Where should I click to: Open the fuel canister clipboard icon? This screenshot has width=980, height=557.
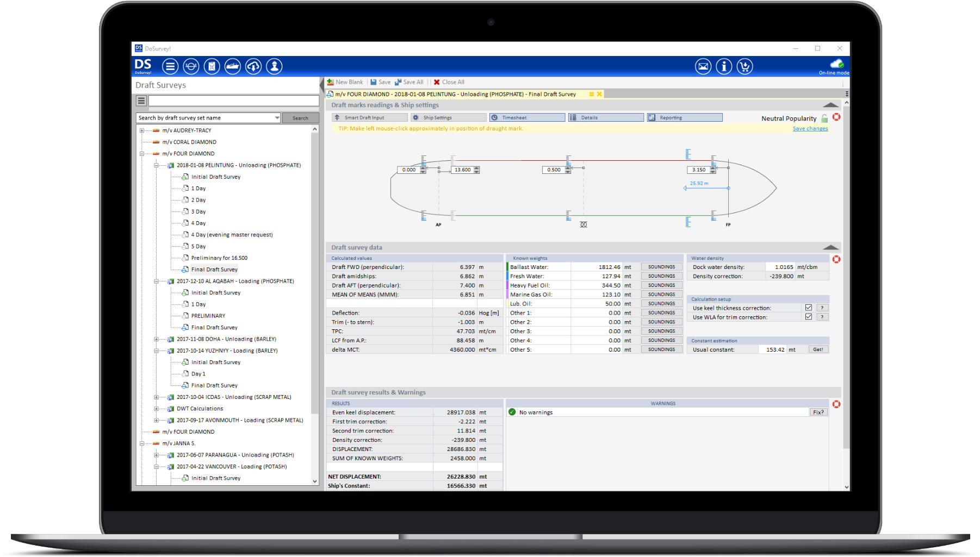pos(212,66)
